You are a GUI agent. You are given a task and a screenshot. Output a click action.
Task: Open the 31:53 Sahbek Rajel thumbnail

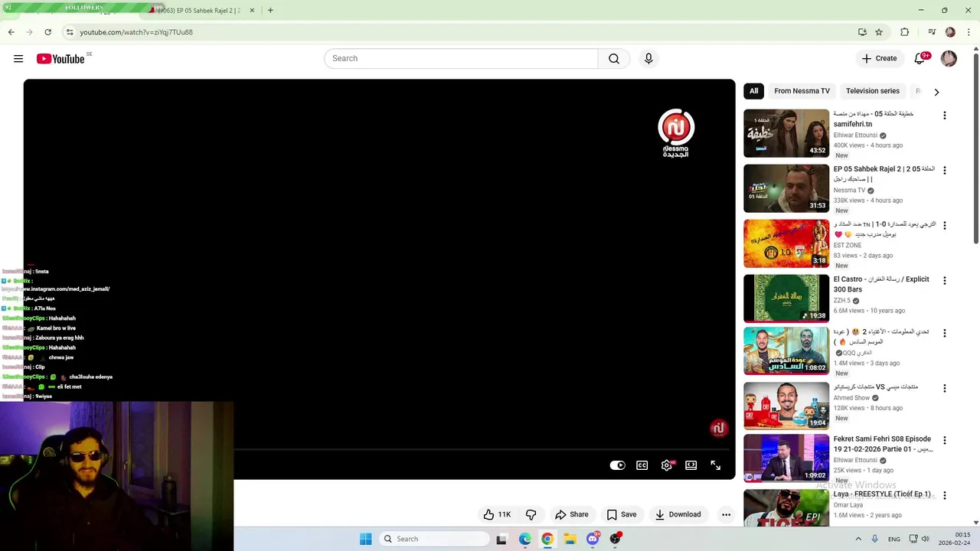[786, 188]
